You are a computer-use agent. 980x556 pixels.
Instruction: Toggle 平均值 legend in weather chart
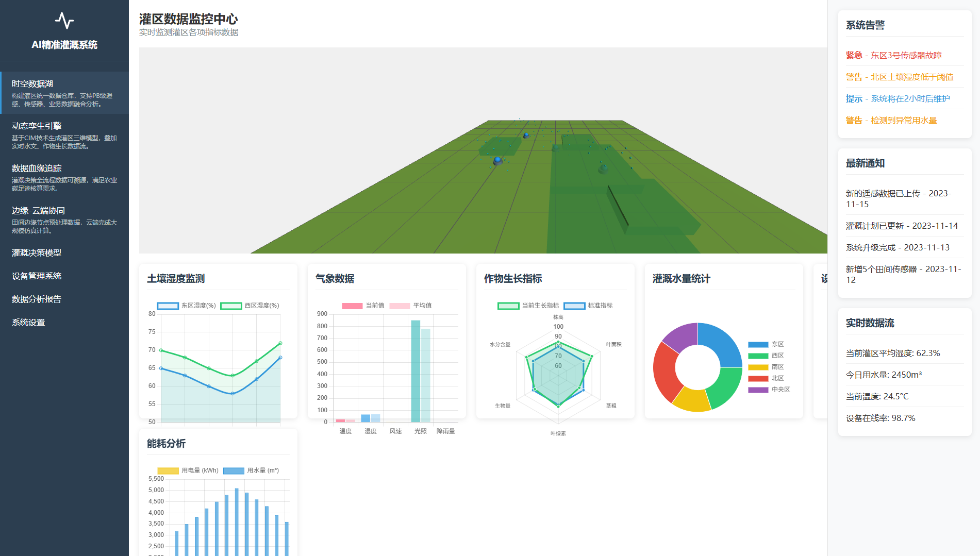pyautogui.click(x=411, y=306)
